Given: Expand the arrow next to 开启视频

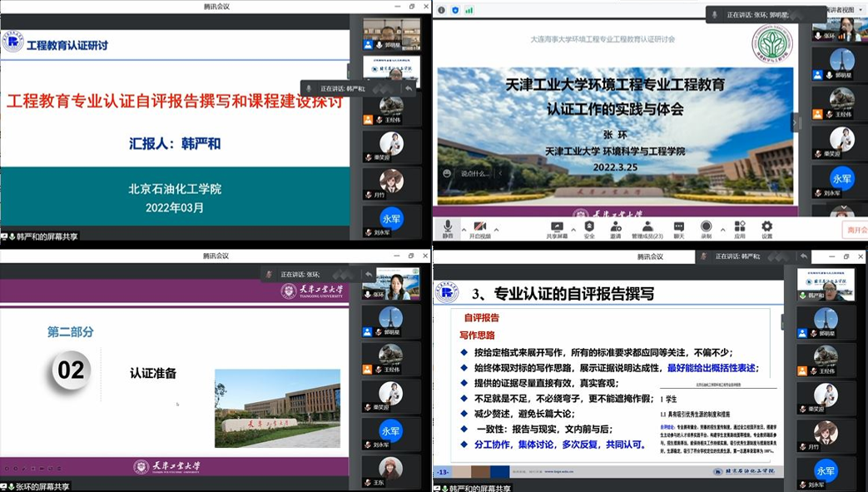Looking at the screenshot, I should point(497,229).
